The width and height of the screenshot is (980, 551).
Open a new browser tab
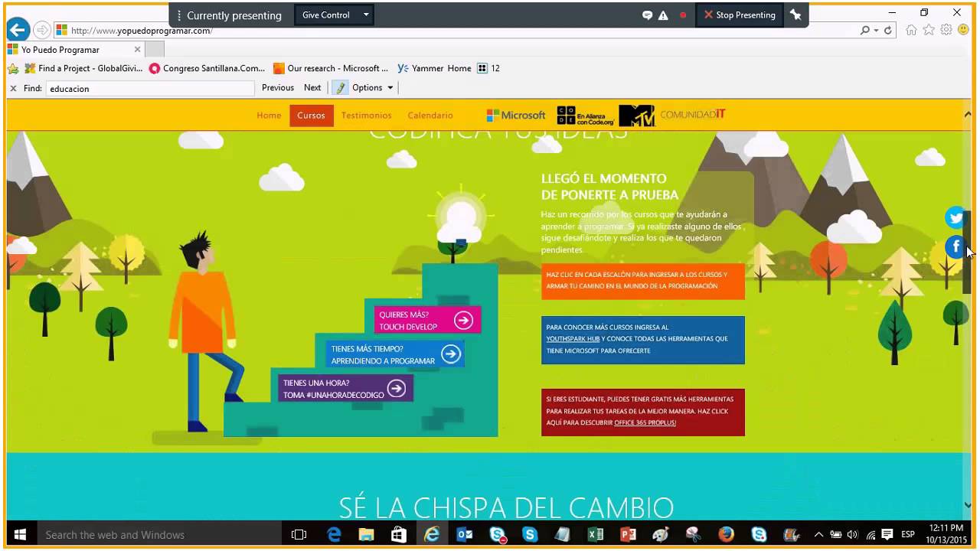tap(155, 50)
